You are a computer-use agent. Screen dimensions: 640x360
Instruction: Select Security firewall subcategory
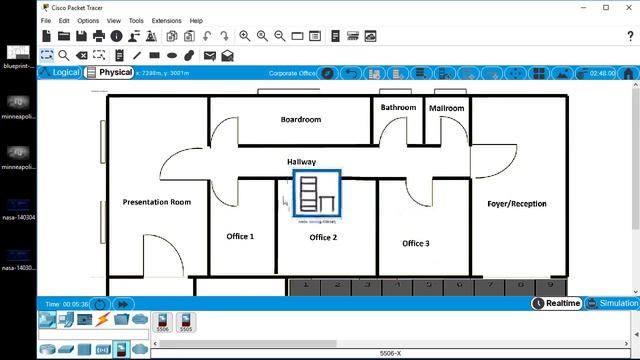121,349
